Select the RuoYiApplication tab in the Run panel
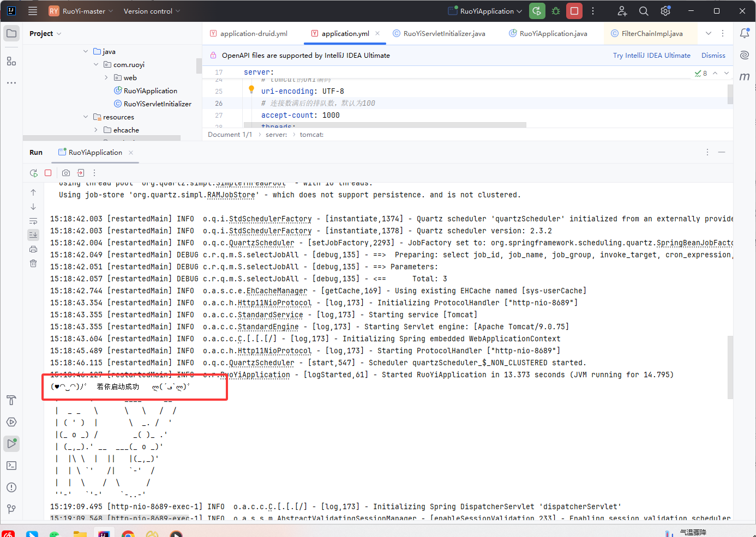The width and height of the screenshot is (756, 537). coord(95,153)
